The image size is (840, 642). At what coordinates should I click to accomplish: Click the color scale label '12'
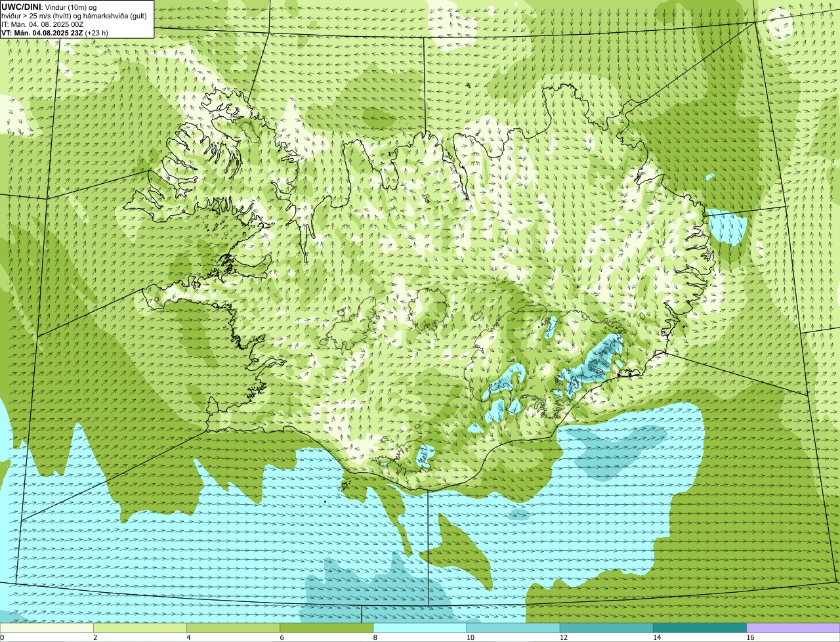tap(564, 637)
